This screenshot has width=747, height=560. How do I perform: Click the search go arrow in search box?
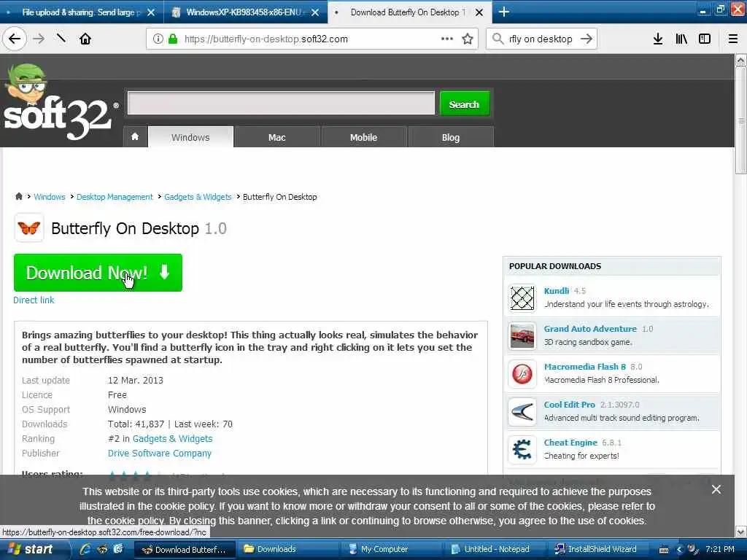click(587, 39)
